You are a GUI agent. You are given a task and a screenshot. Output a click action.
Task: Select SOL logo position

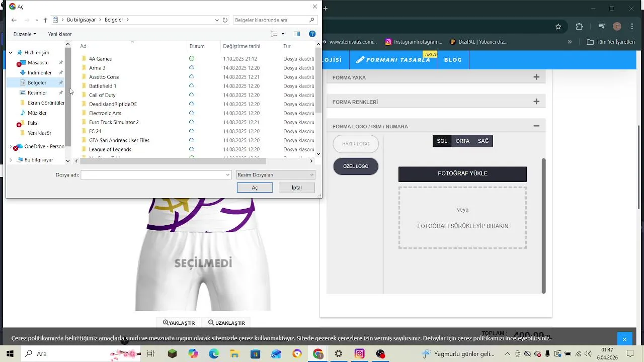(442, 141)
